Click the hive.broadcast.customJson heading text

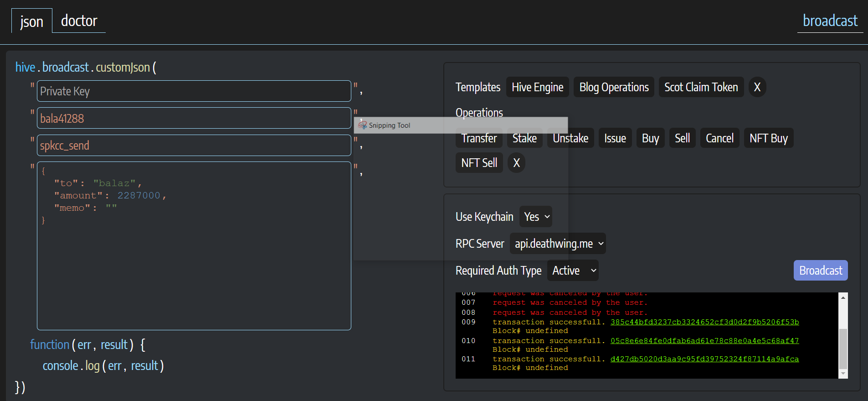coord(86,67)
